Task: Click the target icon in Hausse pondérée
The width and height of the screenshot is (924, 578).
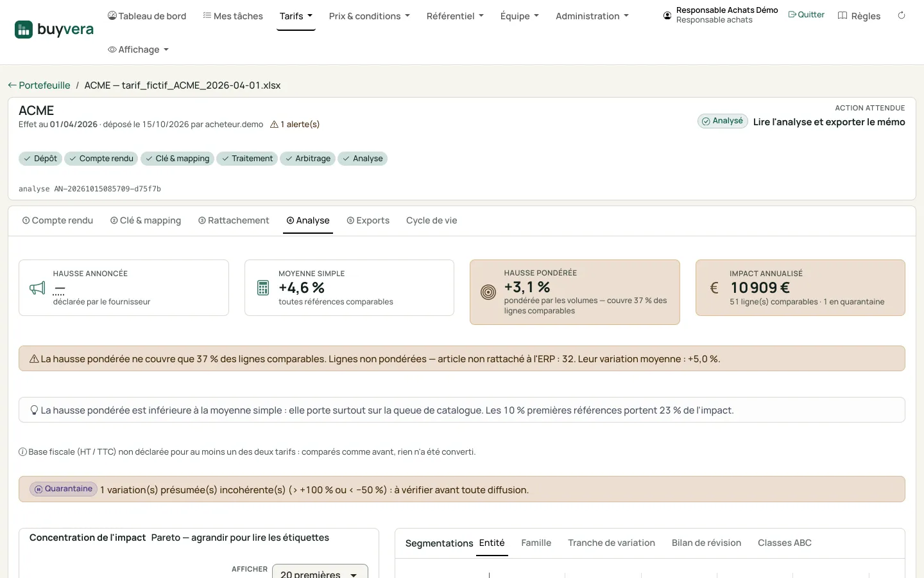Action: pyautogui.click(x=488, y=292)
